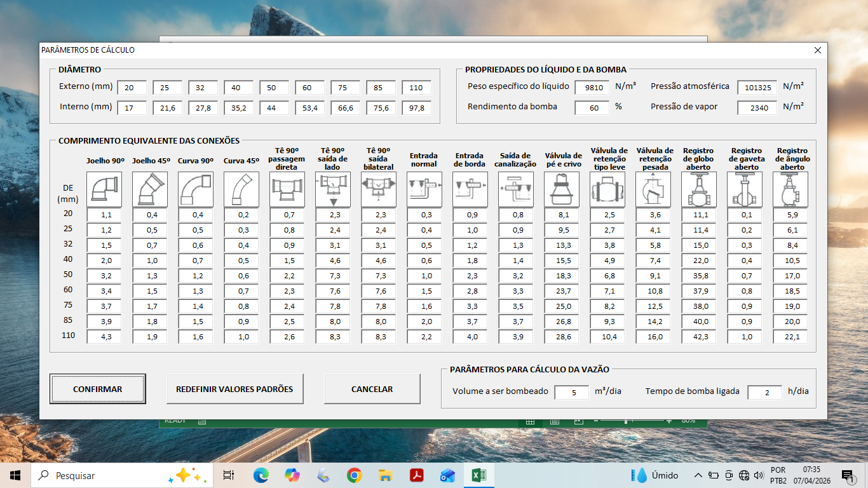Select the Pressão atmosférica value field
Viewport: 868px width, 488px height.
pos(757,88)
